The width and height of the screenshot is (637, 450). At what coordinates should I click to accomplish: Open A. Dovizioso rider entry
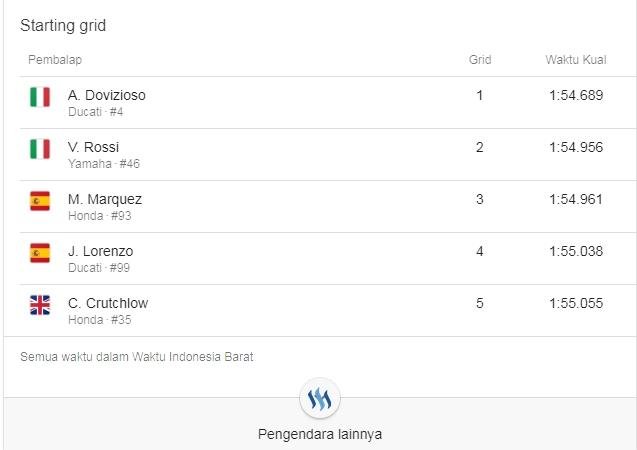coord(106,95)
